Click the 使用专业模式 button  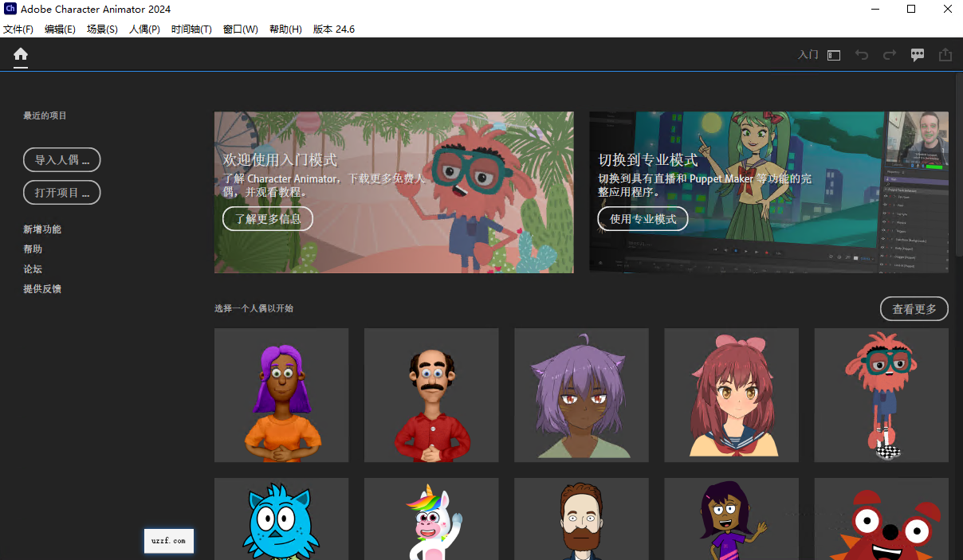(x=643, y=218)
